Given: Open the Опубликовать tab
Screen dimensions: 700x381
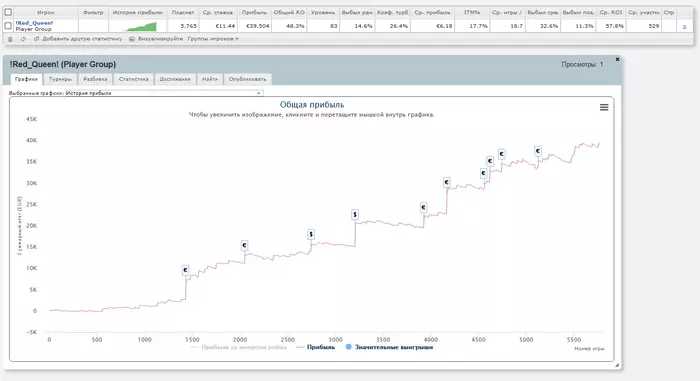Looking at the screenshot, I should [x=247, y=79].
